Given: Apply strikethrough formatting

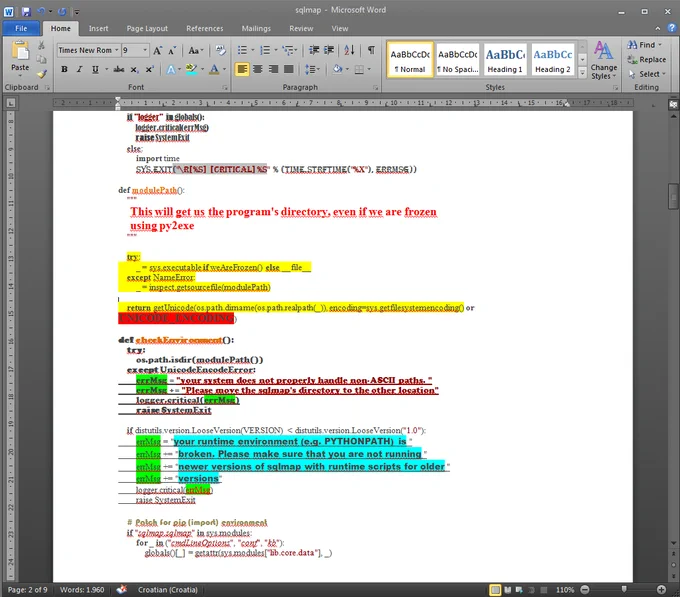Looking at the screenshot, I should click(119, 69).
